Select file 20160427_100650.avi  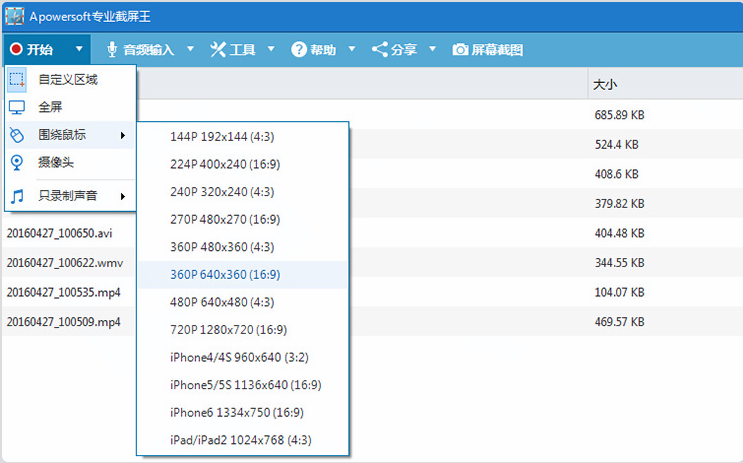click(60, 233)
